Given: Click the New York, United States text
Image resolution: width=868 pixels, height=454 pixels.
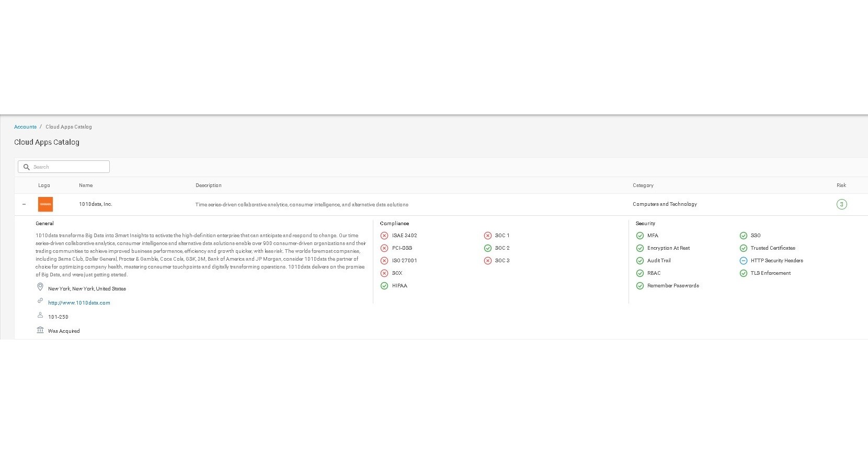Looking at the screenshot, I should 87,289.
